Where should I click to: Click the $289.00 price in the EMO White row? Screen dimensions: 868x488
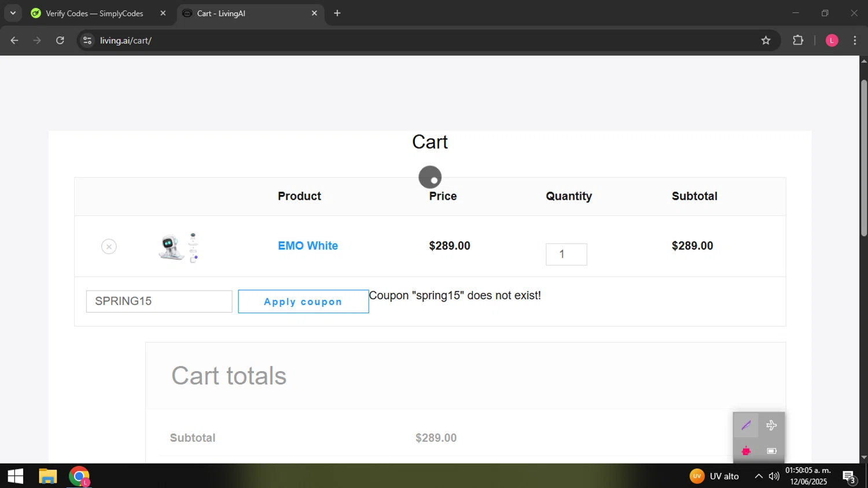coord(450,245)
